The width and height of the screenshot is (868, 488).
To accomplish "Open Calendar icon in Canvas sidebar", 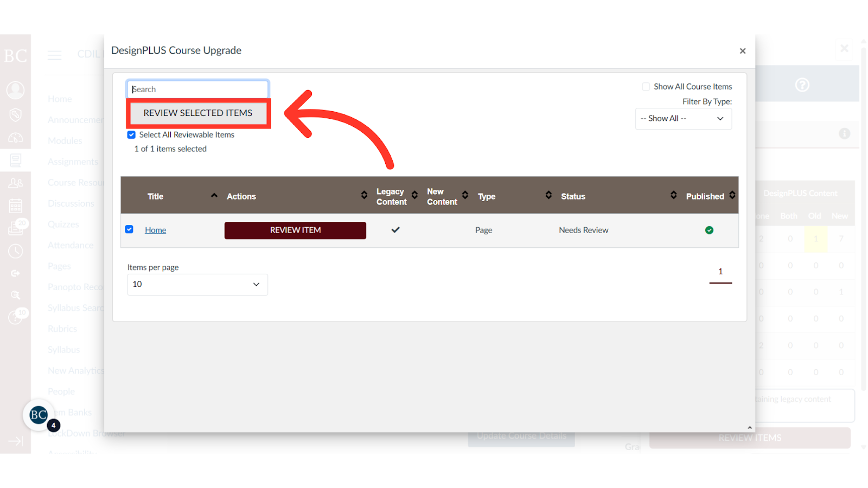I will pos(15,206).
